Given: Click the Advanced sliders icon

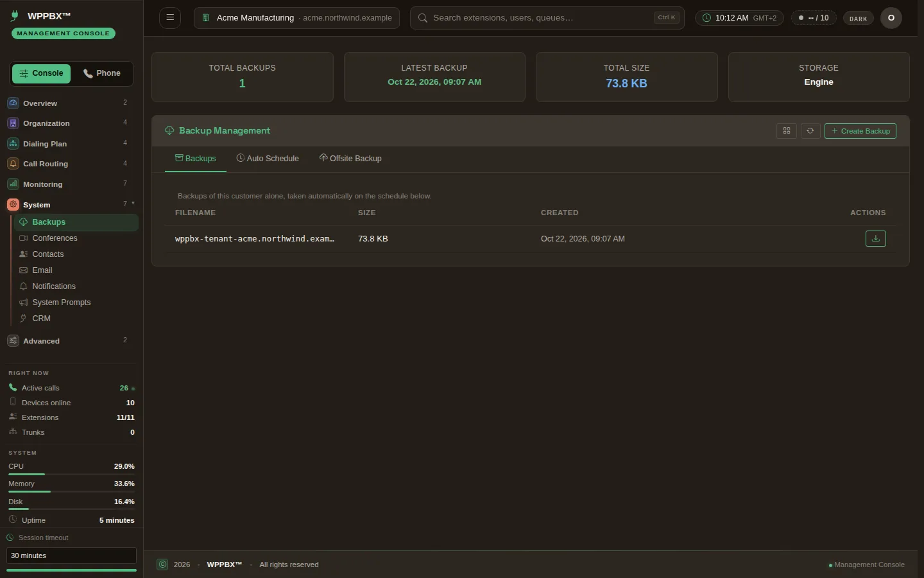Looking at the screenshot, I should coord(13,341).
